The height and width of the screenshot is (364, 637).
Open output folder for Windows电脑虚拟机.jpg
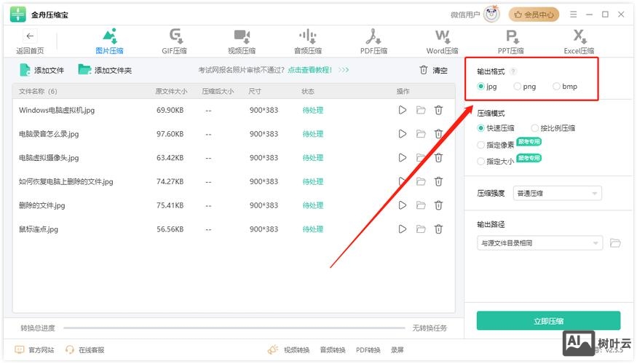pyautogui.click(x=421, y=110)
